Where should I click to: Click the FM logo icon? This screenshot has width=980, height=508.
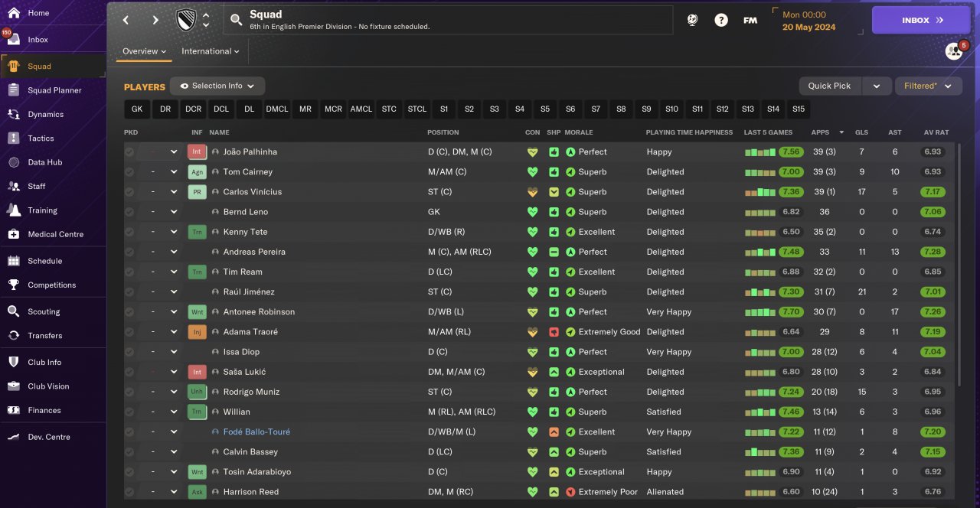point(750,21)
